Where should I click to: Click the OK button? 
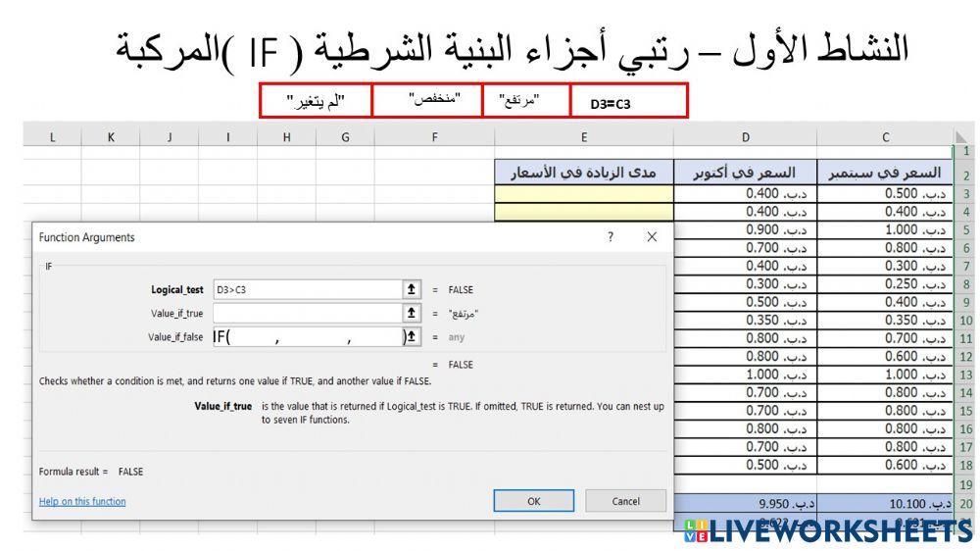pos(534,501)
